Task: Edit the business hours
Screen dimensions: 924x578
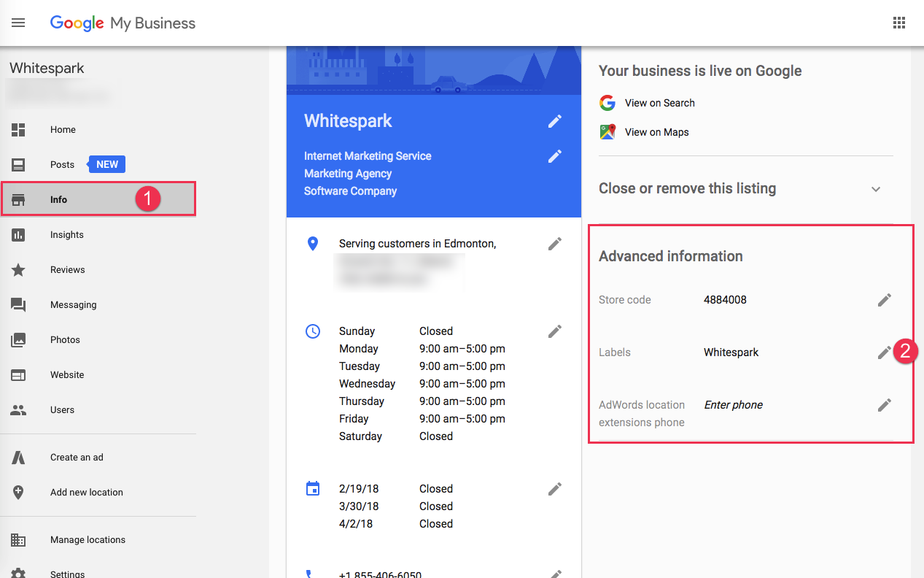Action: pyautogui.click(x=555, y=331)
